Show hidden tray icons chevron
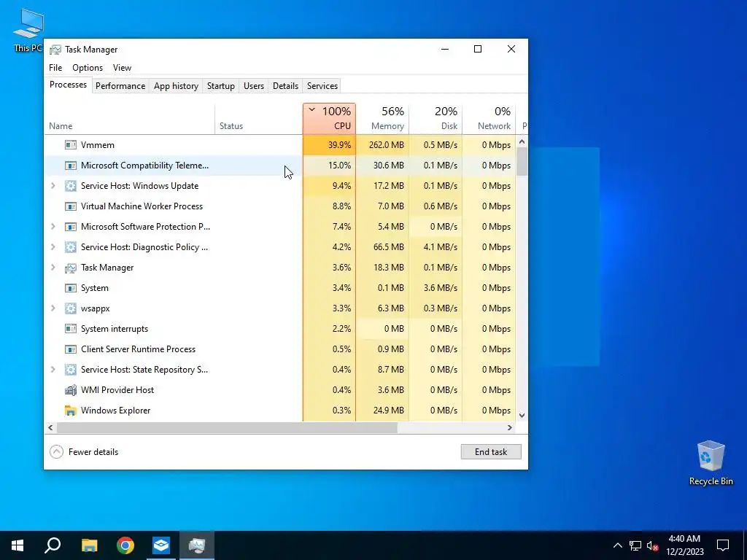Screen dimensions: 747x560 click(x=617, y=545)
